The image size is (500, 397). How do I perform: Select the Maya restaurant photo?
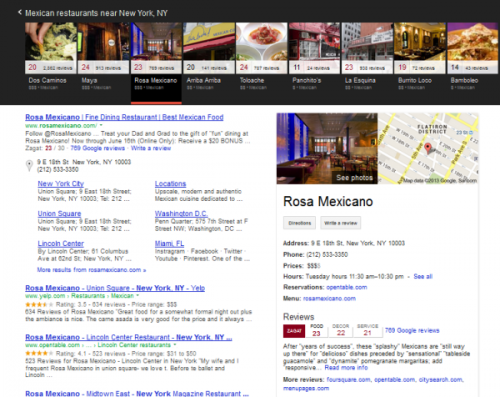[103, 42]
